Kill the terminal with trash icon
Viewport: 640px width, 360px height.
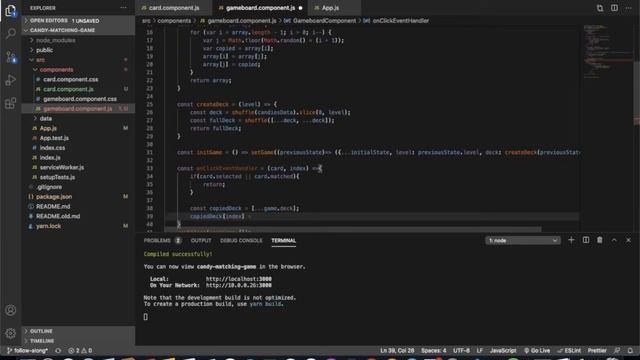(600, 240)
